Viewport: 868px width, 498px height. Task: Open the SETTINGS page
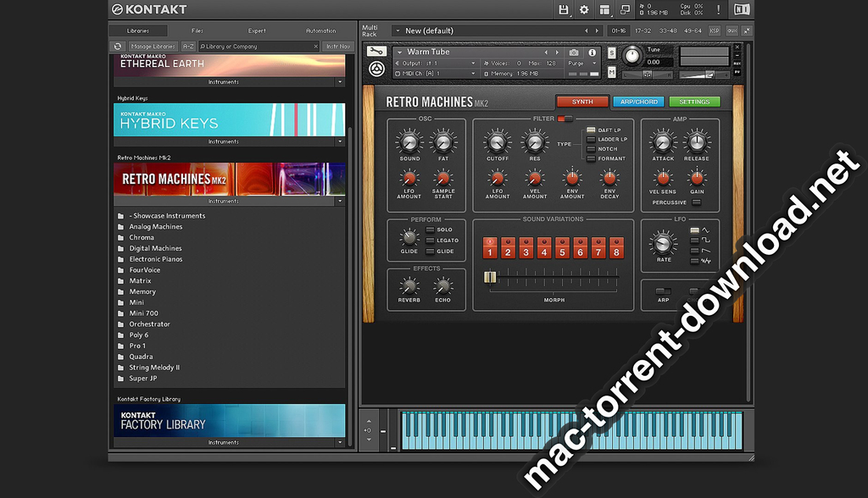tap(694, 102)
